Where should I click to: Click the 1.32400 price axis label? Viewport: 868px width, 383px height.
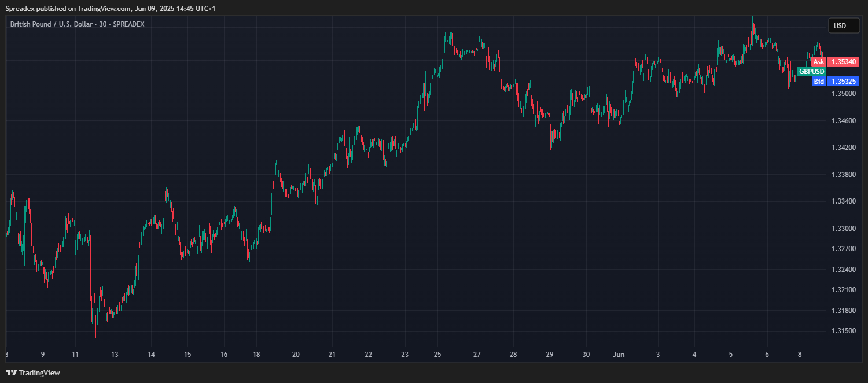tap(843, 270)
